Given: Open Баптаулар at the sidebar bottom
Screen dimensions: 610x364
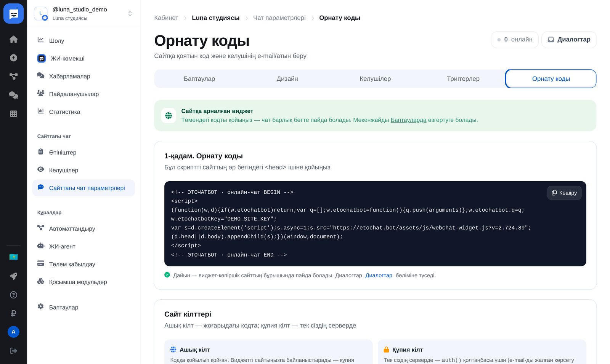Looking at the screenshot, I should pos(84,307).
